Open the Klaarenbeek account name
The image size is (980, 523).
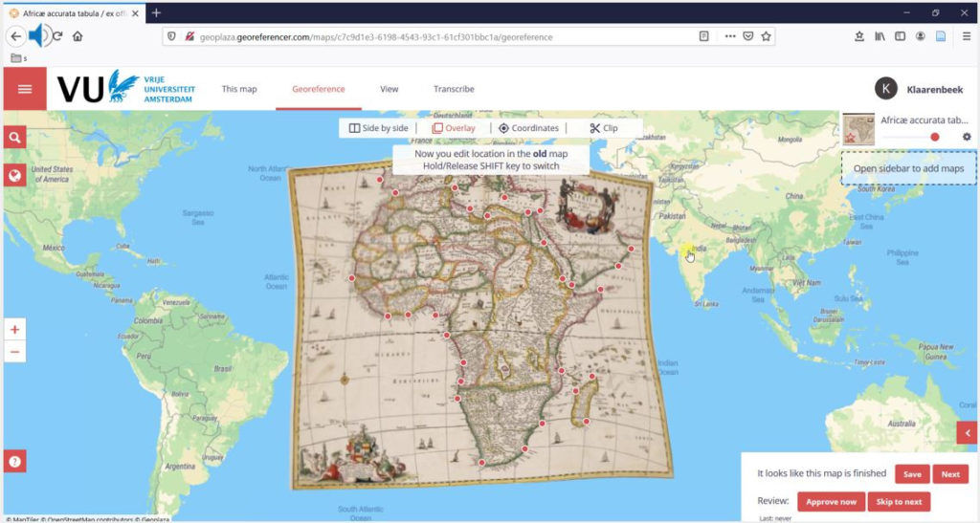point(934,89)
